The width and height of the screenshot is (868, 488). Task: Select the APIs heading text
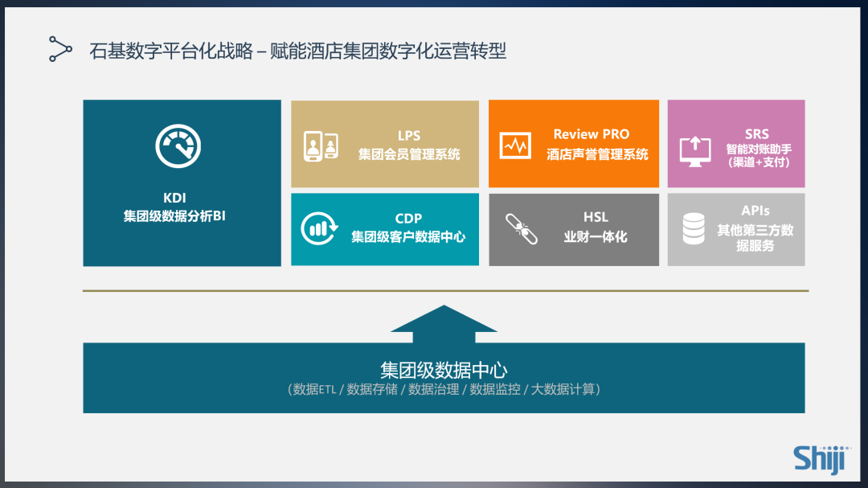coord(755,211)
